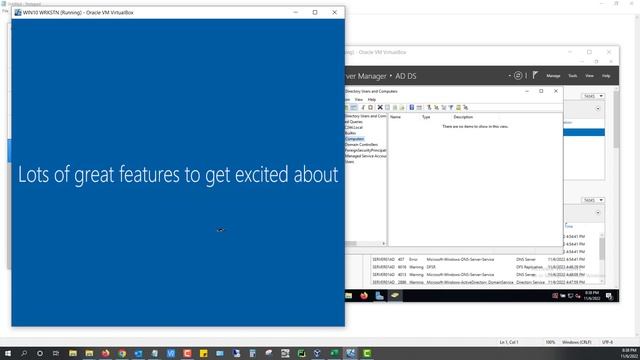
Task: Open File Explorer on the server VM taskbar
Action: [349, 296]
